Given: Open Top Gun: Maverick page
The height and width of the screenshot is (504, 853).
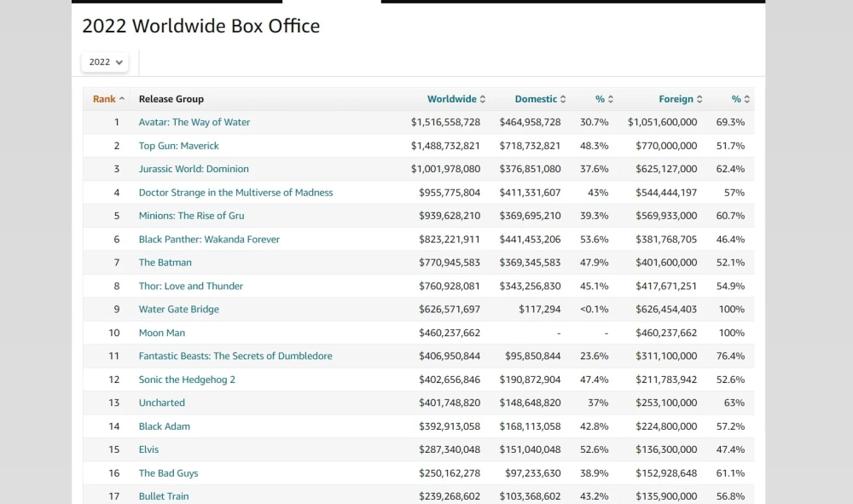Looking at the screenshot, I should (x=179, y=146).
